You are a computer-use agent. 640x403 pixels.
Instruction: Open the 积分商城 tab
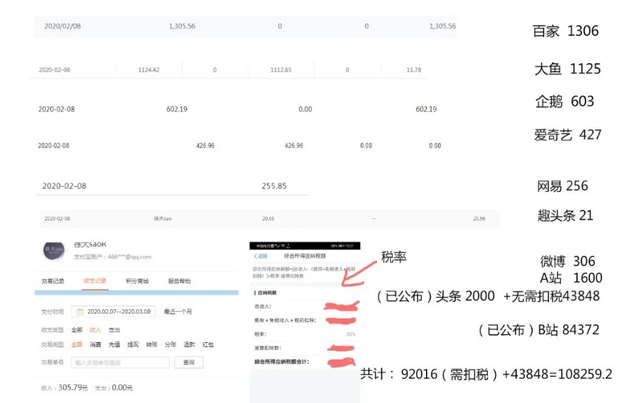pos(137,281)
